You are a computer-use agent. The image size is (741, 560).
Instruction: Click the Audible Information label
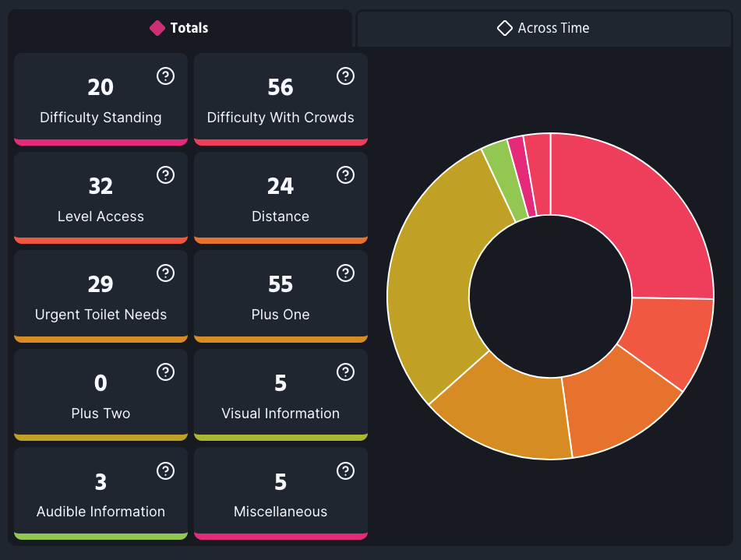[x=101, y=512]
